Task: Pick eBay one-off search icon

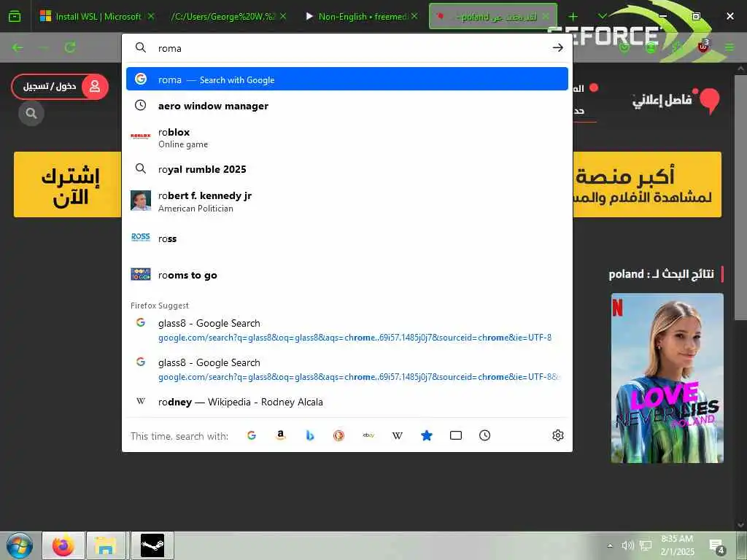Action: pos(368,435)
